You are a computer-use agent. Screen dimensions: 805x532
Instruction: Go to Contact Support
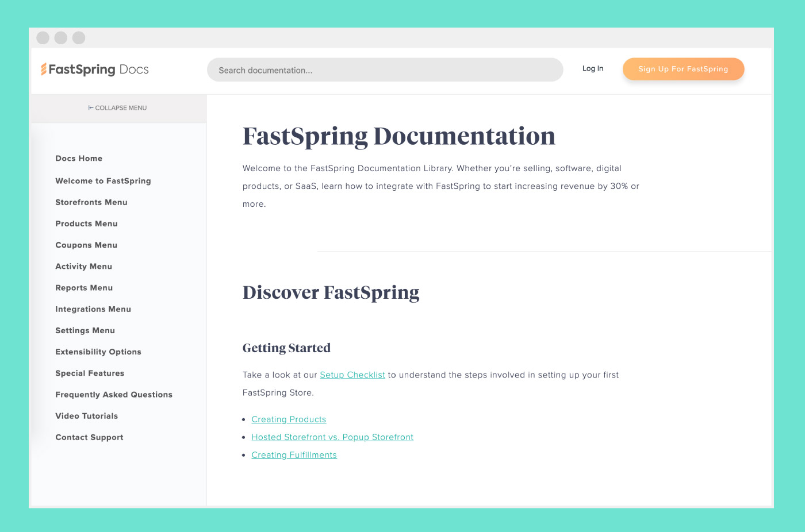click(89, 437)
